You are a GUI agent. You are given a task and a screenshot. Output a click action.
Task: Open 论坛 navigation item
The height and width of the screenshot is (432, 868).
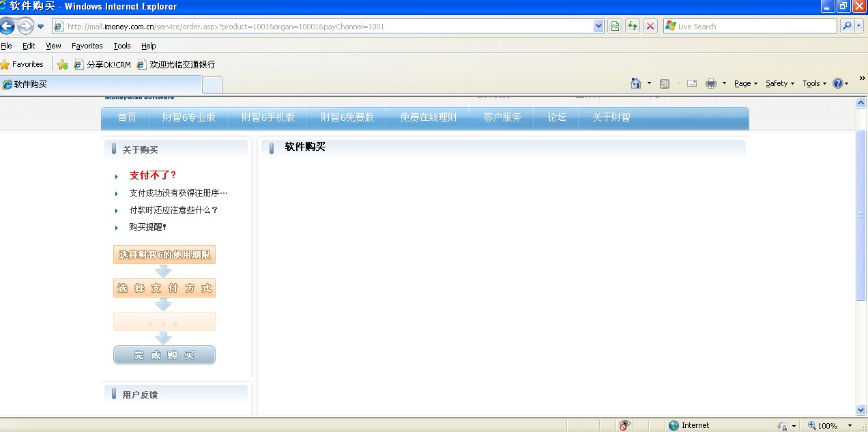(557, 117)
